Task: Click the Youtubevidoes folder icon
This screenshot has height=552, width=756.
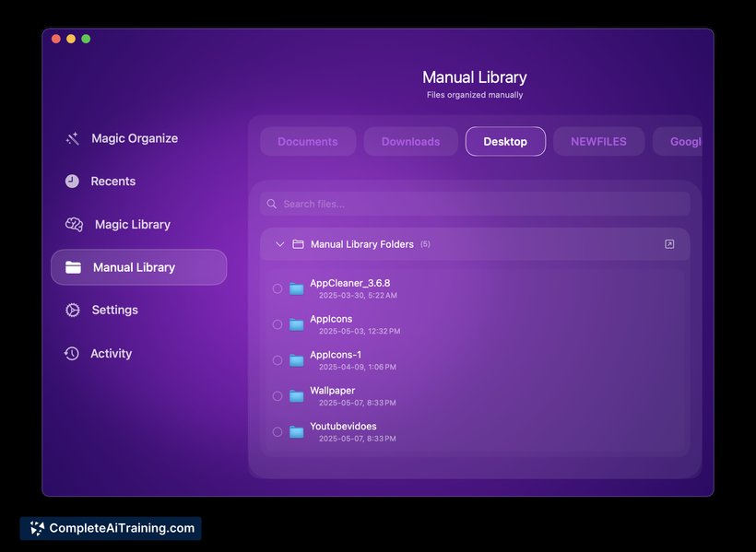Action: [x=297, y=431]
